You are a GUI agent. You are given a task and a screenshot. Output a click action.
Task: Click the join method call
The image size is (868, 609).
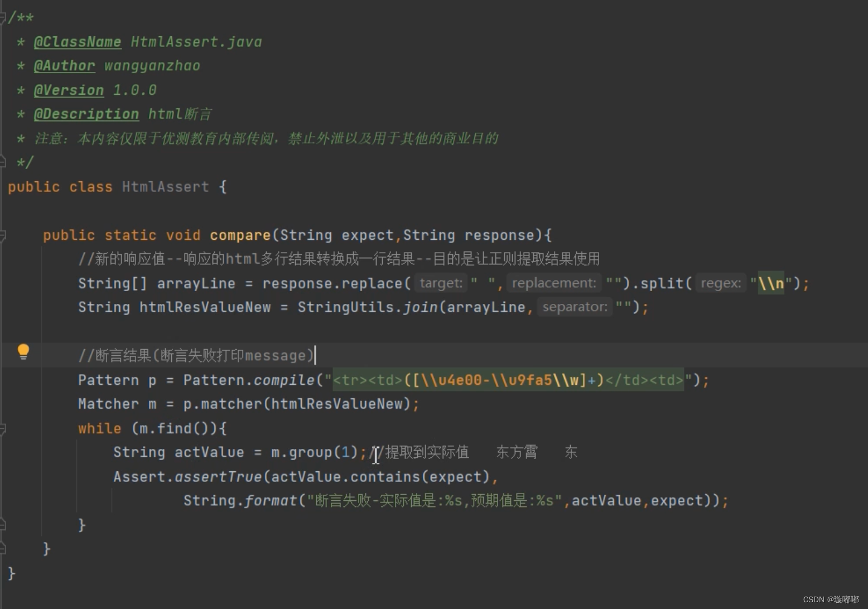[420, 307]
